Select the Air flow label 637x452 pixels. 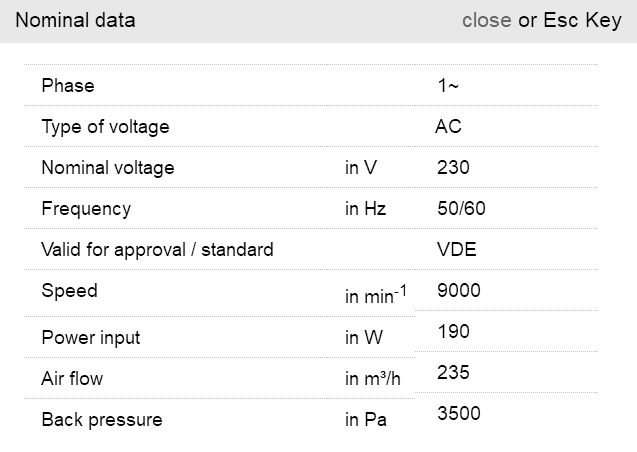coord(72,379)
